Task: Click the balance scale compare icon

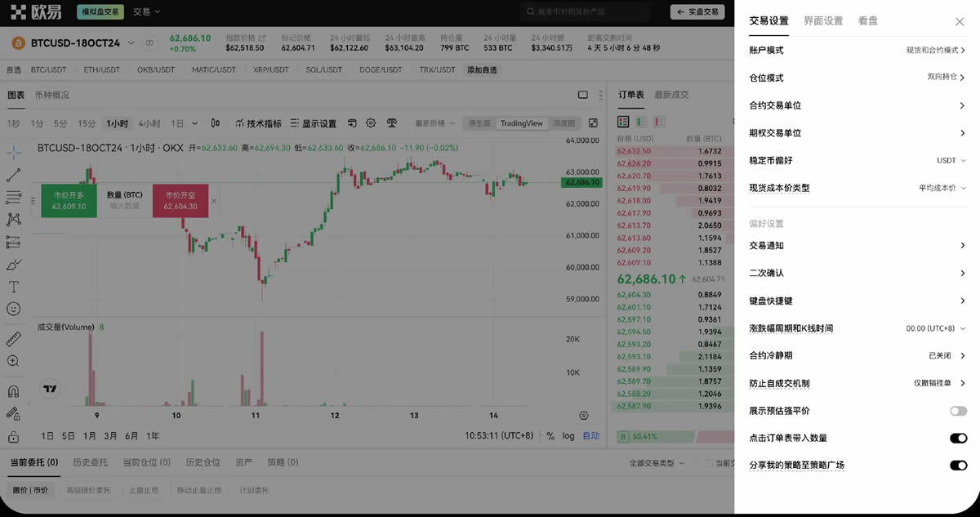Action: [x=391, y=123]
